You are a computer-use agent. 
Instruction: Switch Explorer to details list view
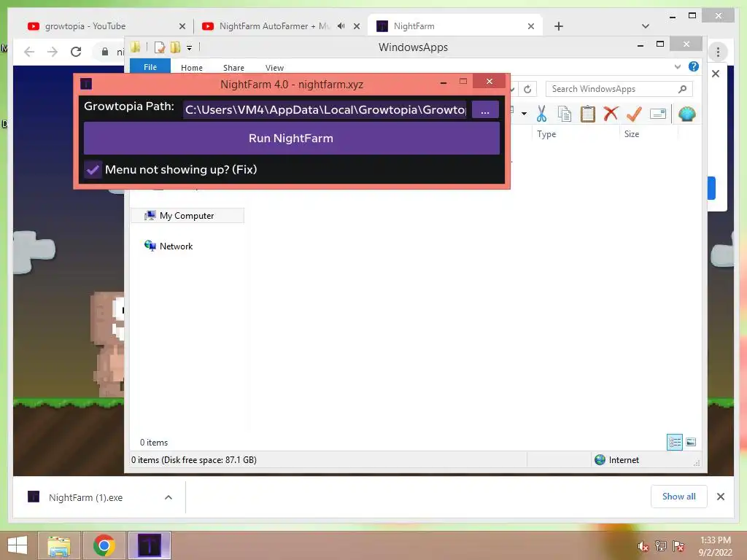pyautogui.click(x=675, y=442)
